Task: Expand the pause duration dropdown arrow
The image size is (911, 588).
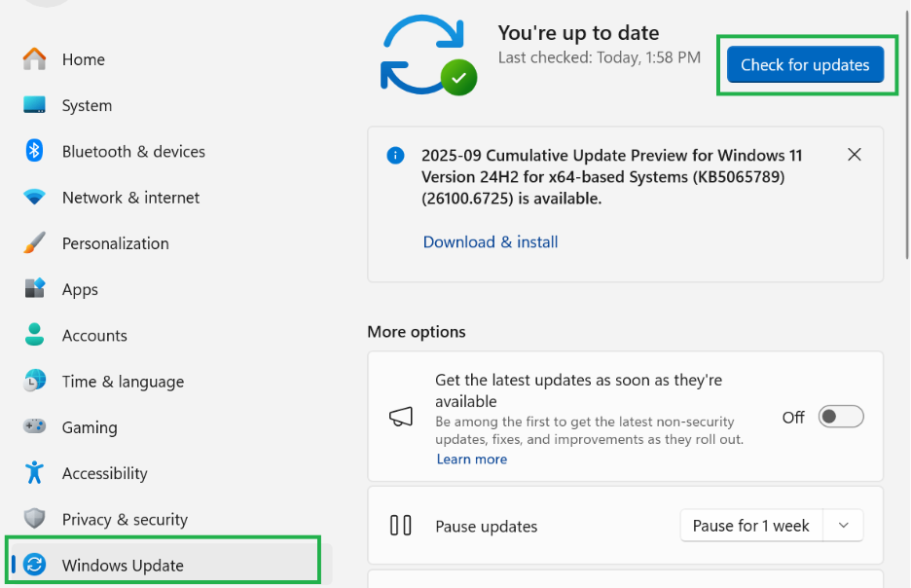Action: tap(844, 526)
